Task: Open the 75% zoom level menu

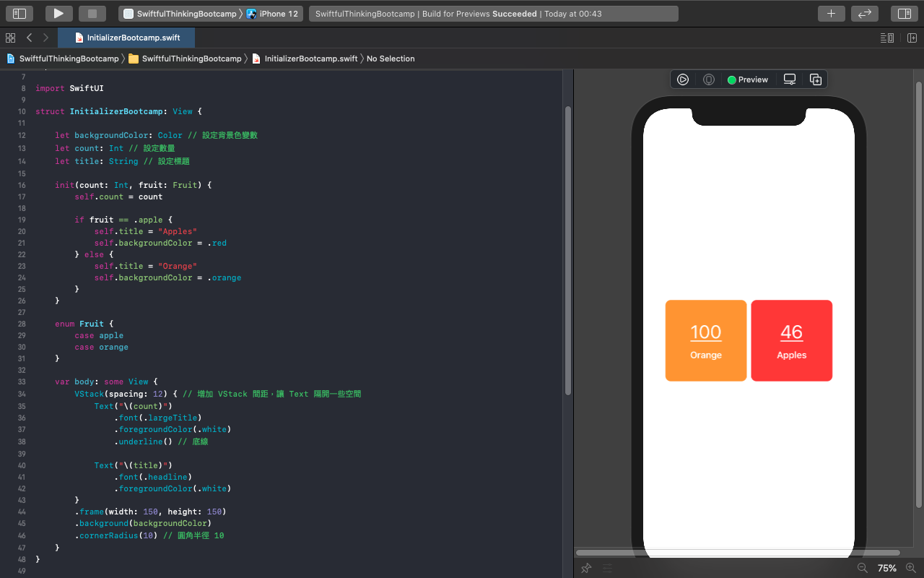Action: (886, 568)
